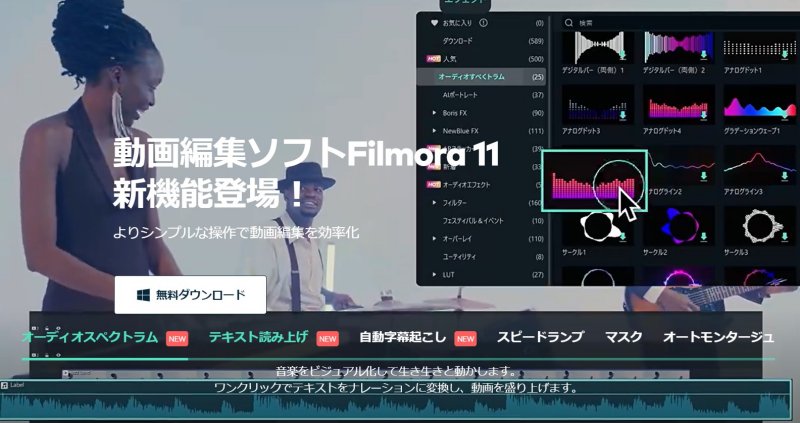Select the サークル3 effect thumbnail
This screenshot has width=800, height=423.
pyautogui.click(x=760, y=226)
